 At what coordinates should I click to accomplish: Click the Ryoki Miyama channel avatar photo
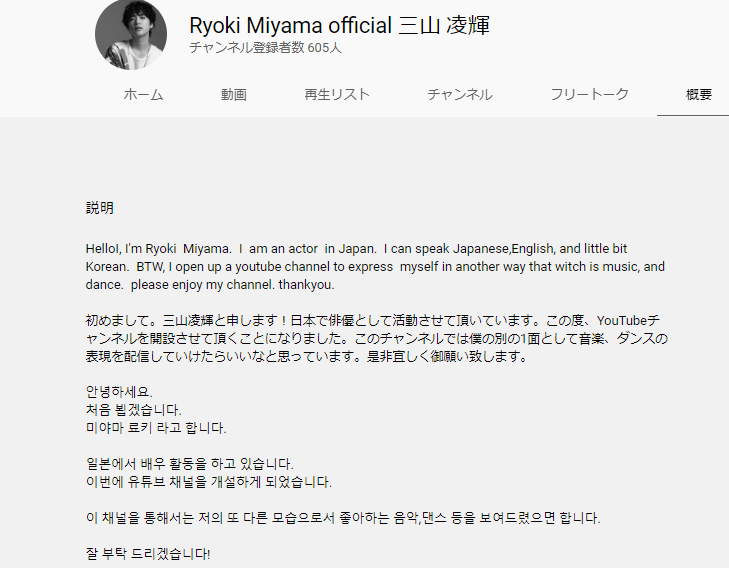(x=131, y=34)
